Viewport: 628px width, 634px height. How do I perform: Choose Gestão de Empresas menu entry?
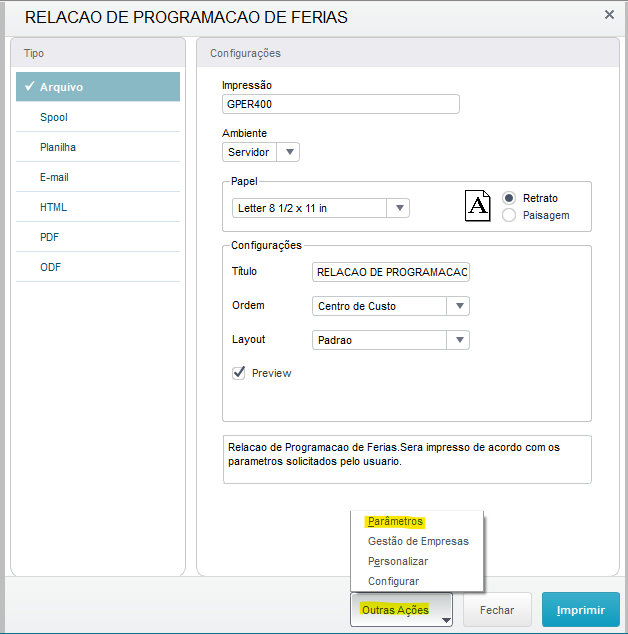pyautogui.click(x=418, y=541)
